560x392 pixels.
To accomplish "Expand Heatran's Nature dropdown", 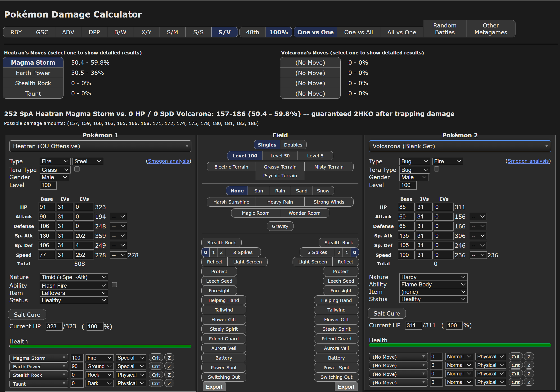I will [x=74, y=277].
